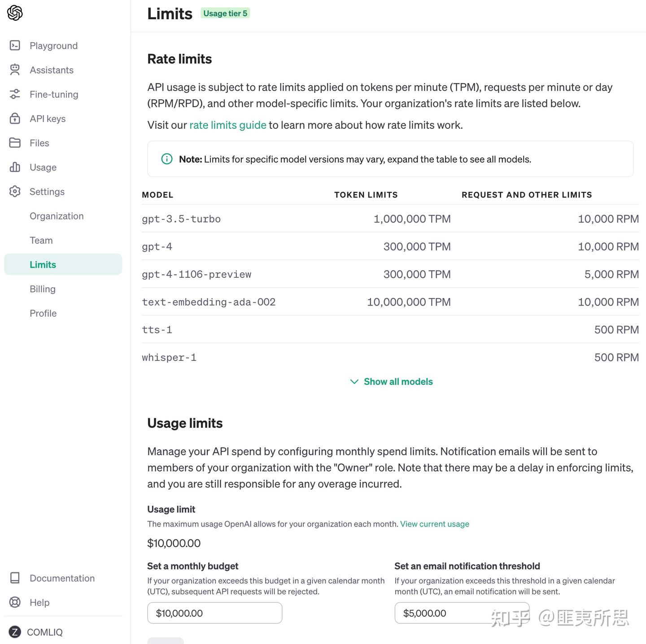Click the COMLIQ organization avatar
The height and width of the screenshot is (644, 646).
click(x=15, y=632)
